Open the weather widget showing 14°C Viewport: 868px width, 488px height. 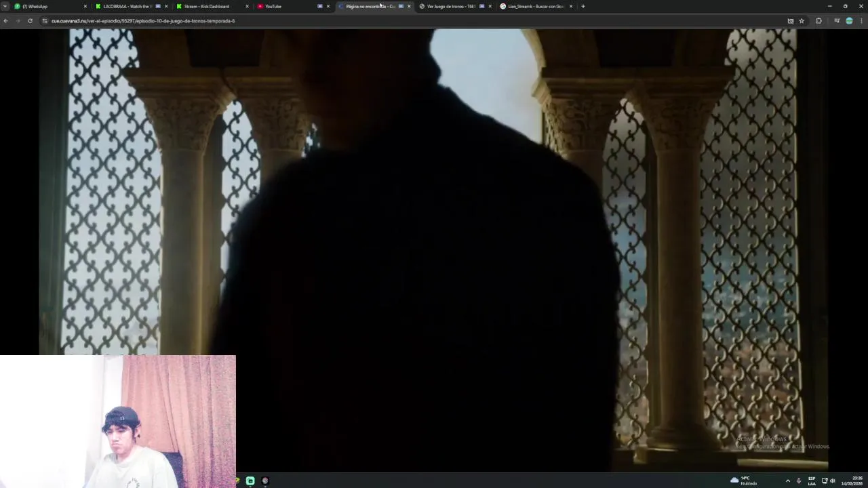coord(744,481)
